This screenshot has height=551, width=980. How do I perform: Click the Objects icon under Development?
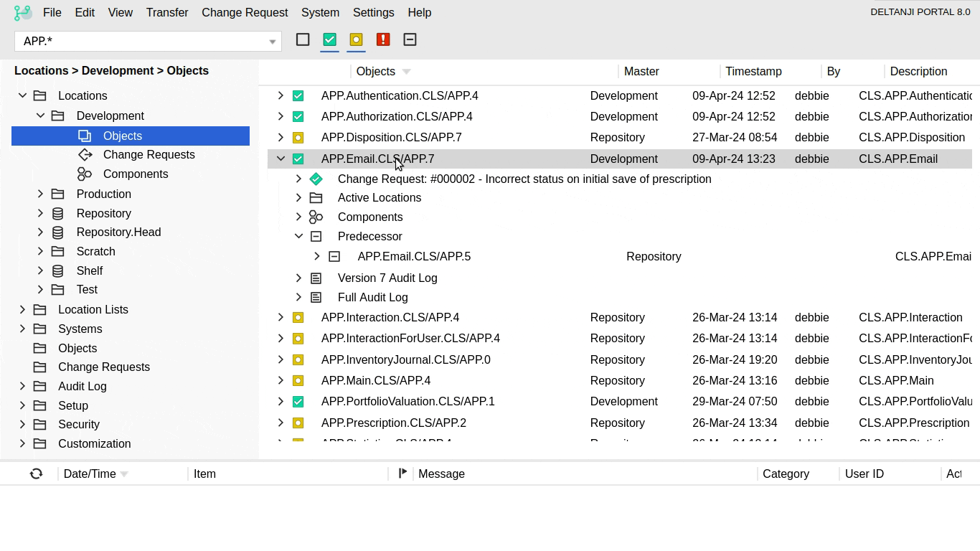[x=85, y=136]
